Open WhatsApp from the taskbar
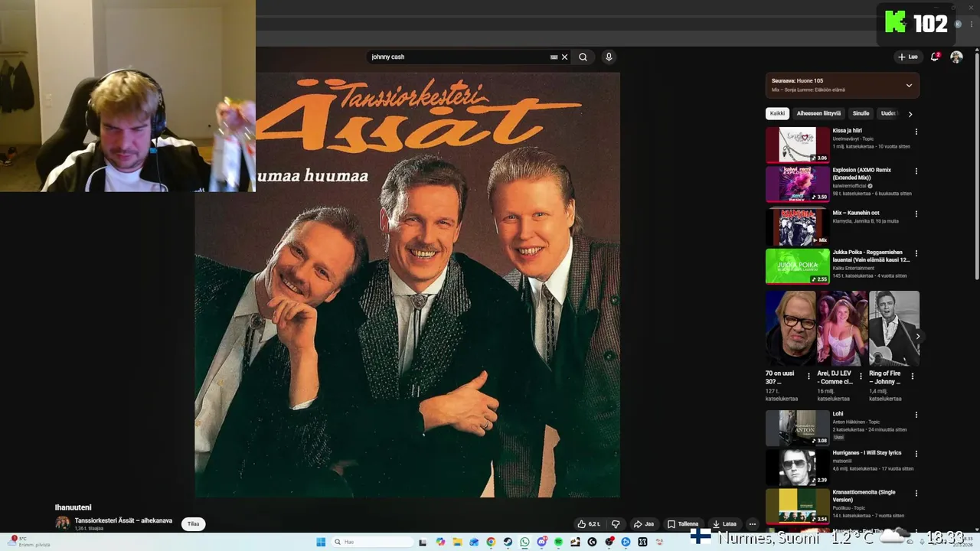This screenshot has width=980, height=551. [524, 542]
